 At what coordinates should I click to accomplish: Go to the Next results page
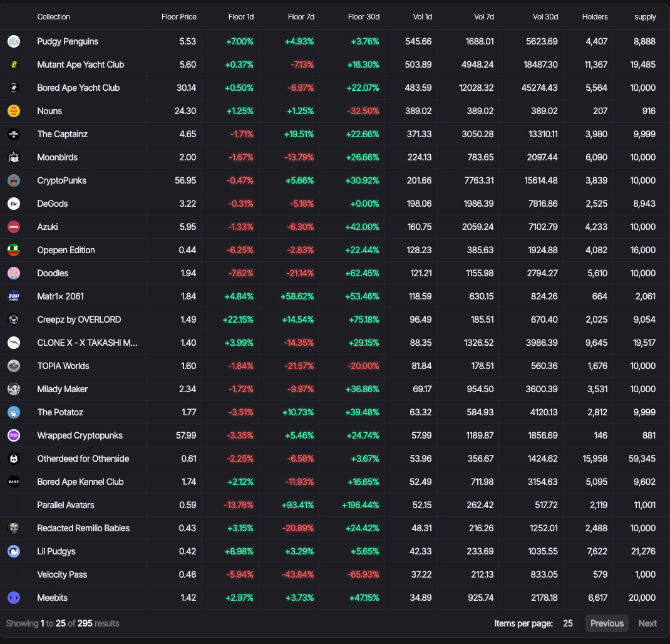tap(647, 623)
